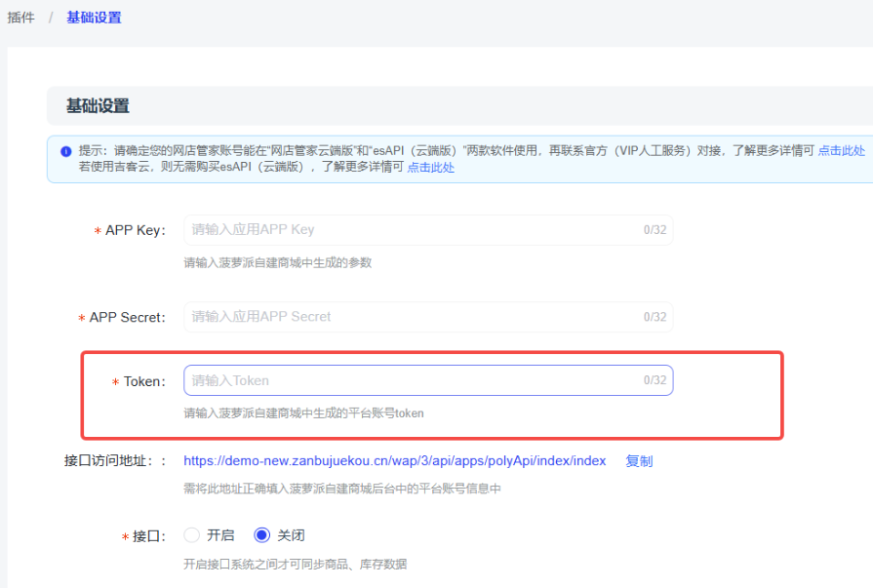Select the 基础设置 breadcrumb item
This screenshot has width=873, height=588.
pyautogui.click(x=94, y=18)
